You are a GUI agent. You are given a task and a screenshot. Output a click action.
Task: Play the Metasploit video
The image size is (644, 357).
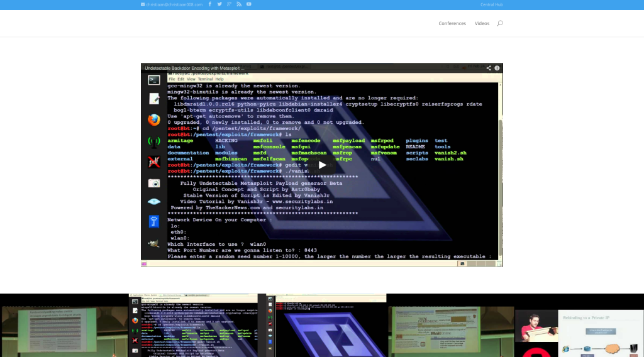click(322, 165)
